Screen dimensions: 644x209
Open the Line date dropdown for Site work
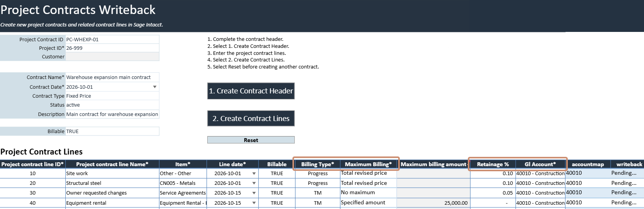click(x=254, y=174)
